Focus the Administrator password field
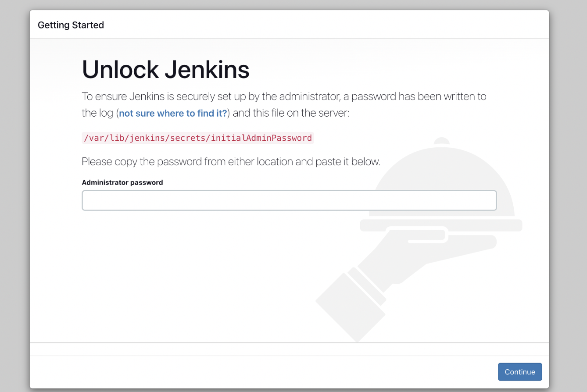The height and width of the screenshot is (392, 587). pyautogui.click(x=289, y=200)
